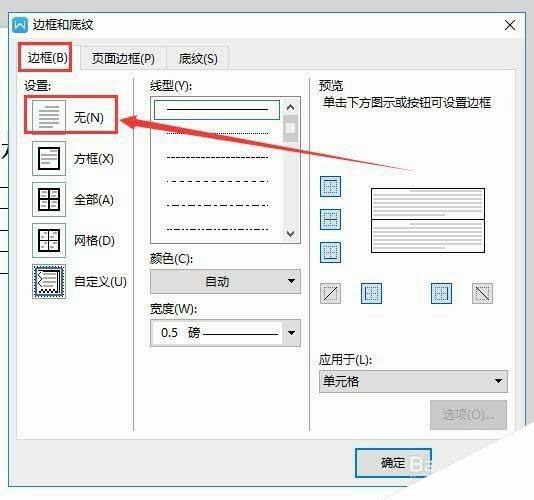Click line style list scroll down arrow
The width and height of the screenshot is (534, 500).
[x=290, y=234]
